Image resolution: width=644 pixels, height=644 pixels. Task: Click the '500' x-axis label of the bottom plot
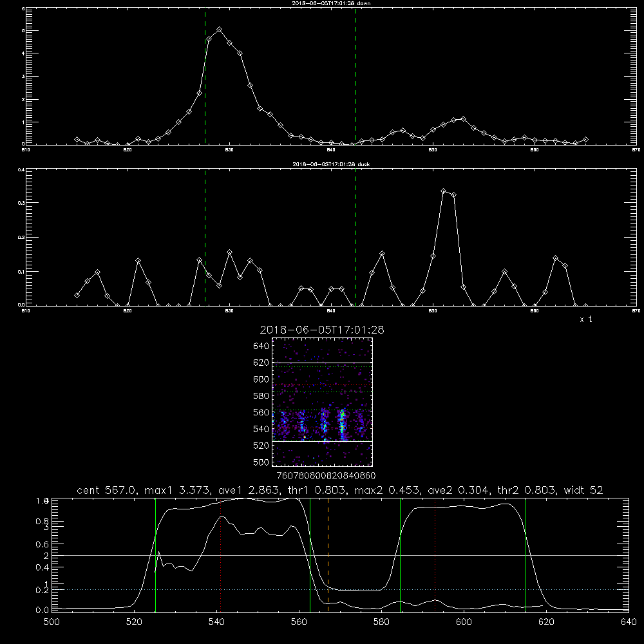[x=52, y=622]
